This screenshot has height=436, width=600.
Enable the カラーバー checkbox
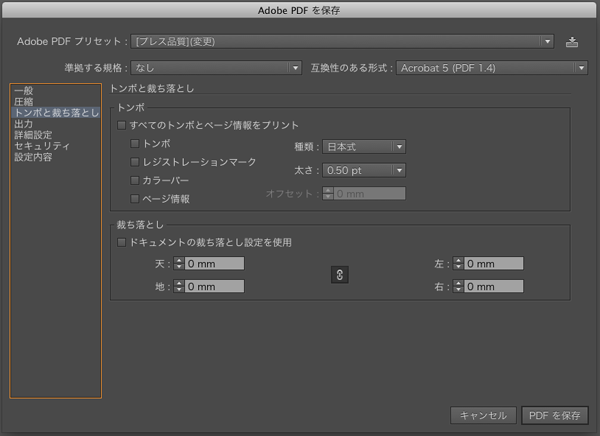tap(135, 180)
